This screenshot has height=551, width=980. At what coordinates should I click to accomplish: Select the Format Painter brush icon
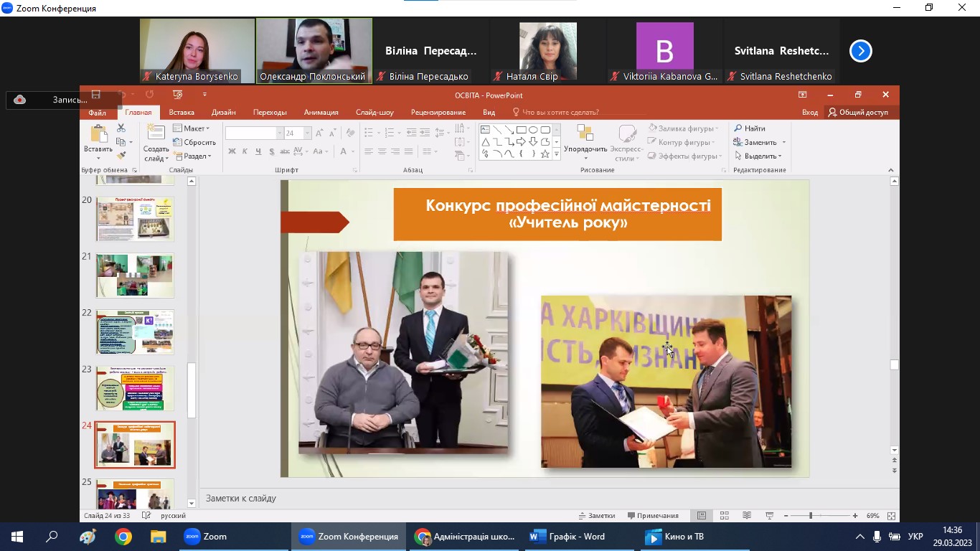click(121, 156)
